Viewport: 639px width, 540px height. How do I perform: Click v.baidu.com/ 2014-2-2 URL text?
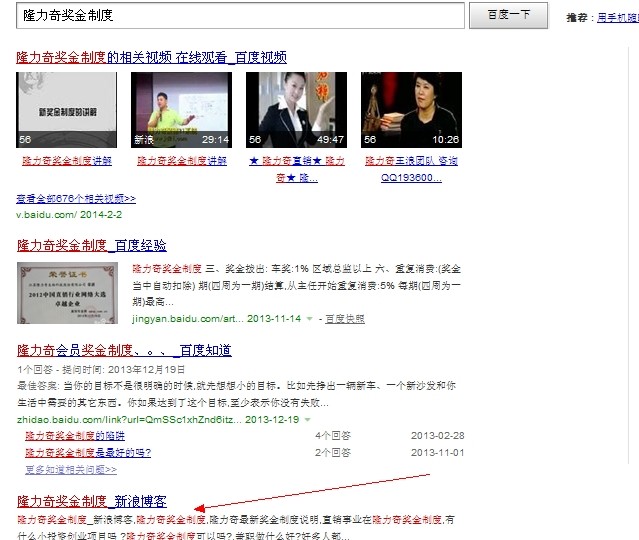(69, 215)
